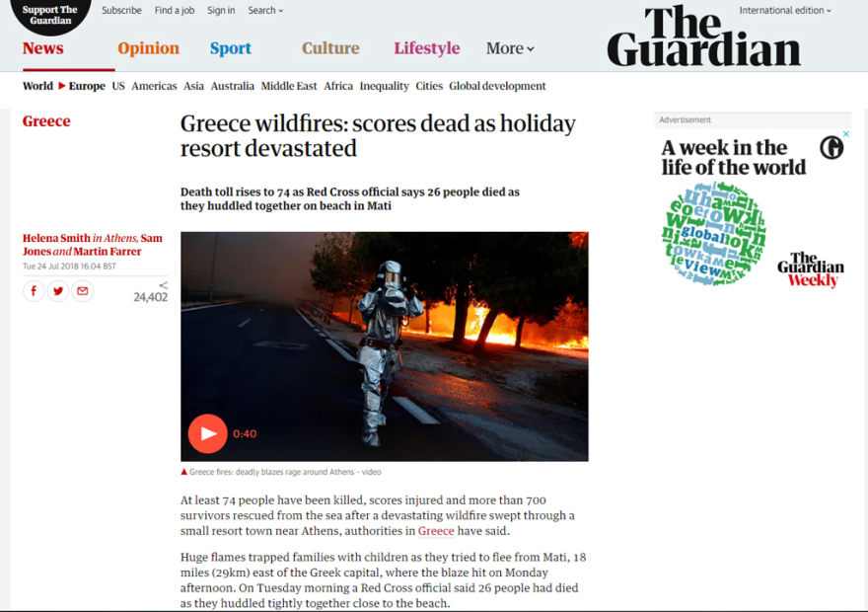Open the Support The Guardian button
Screen dimensions: 868x612
[x=50, y=16]
